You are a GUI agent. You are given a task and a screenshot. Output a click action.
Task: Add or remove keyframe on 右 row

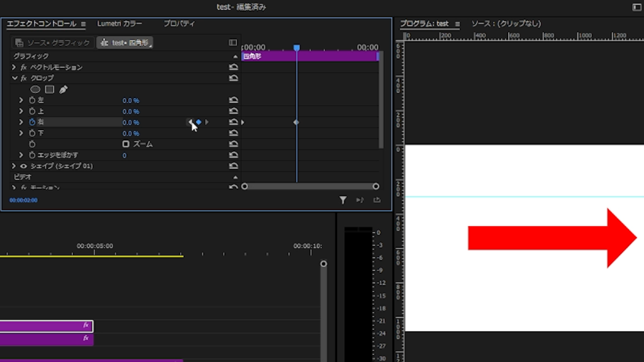pos(199,122)
